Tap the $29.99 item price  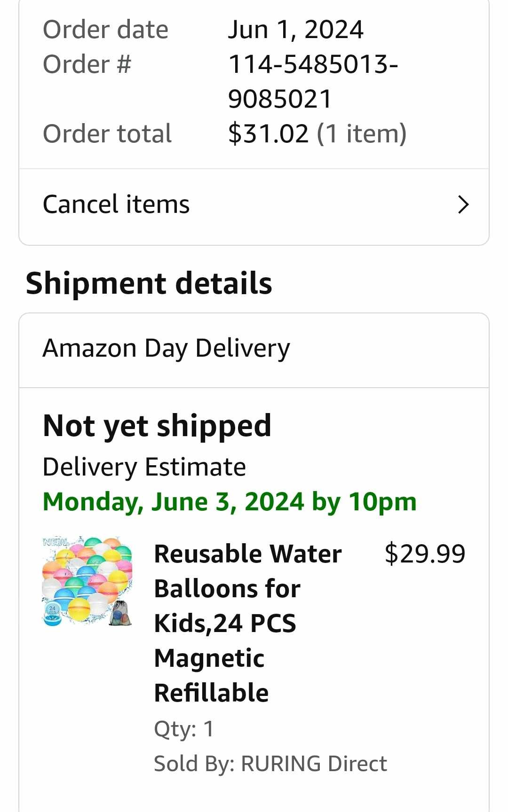[x=425, y=554]
